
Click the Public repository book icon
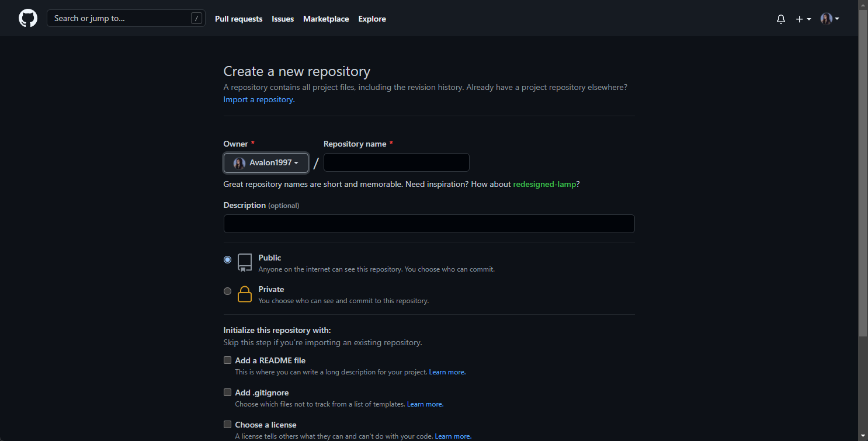coord(245,263)
